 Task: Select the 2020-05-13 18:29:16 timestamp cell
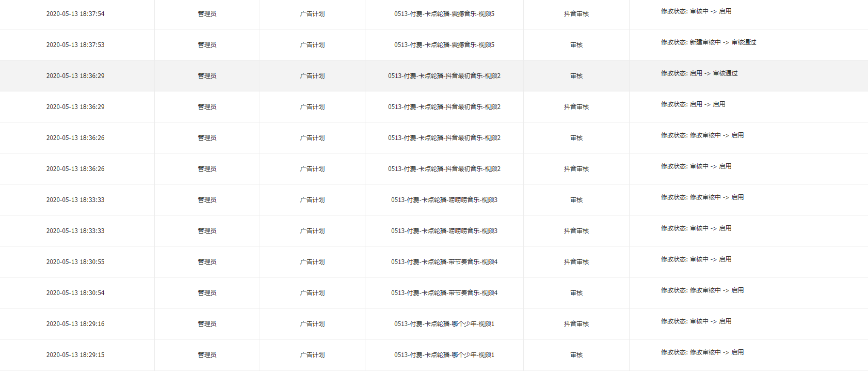tap(75, 324)
